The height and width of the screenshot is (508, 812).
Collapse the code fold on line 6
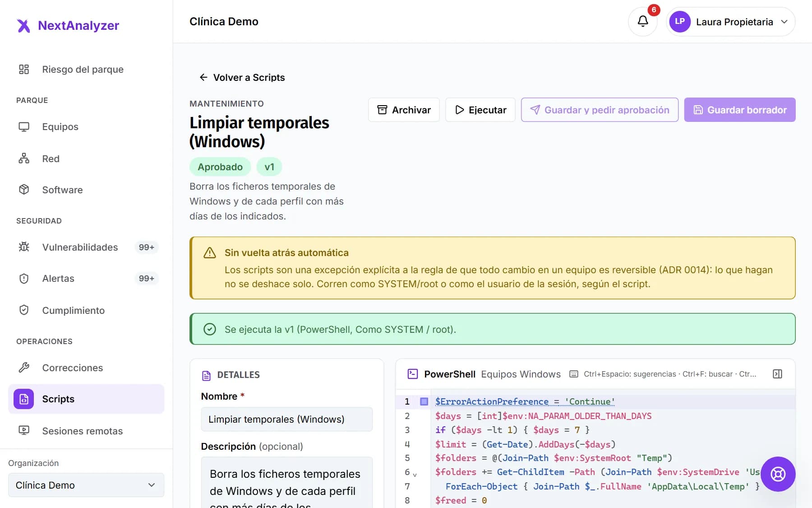point(415,474)
